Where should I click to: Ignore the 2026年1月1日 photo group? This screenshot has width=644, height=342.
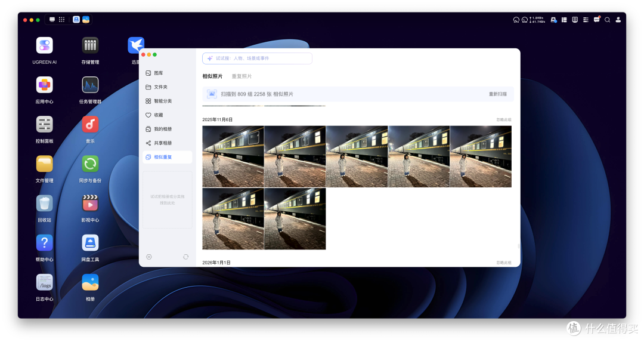tap(503, 262)
